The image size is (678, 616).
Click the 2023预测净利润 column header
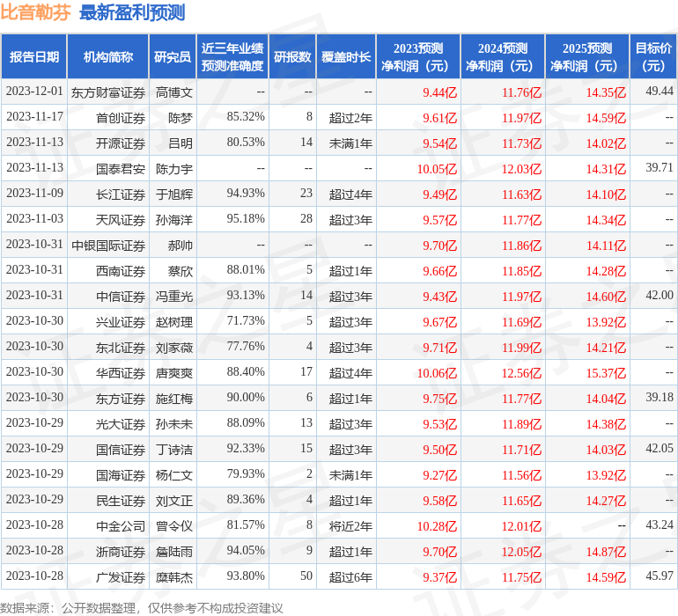tap(418, 56)
